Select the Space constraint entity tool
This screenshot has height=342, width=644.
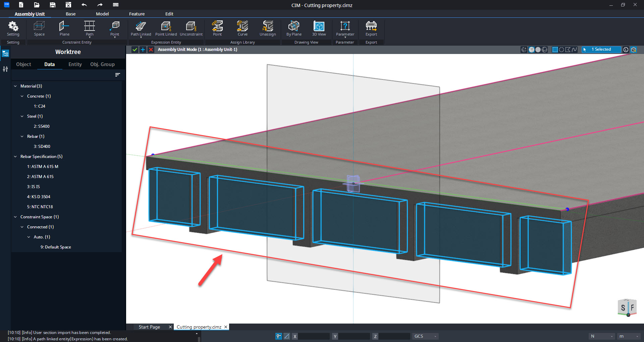point(39,28)
